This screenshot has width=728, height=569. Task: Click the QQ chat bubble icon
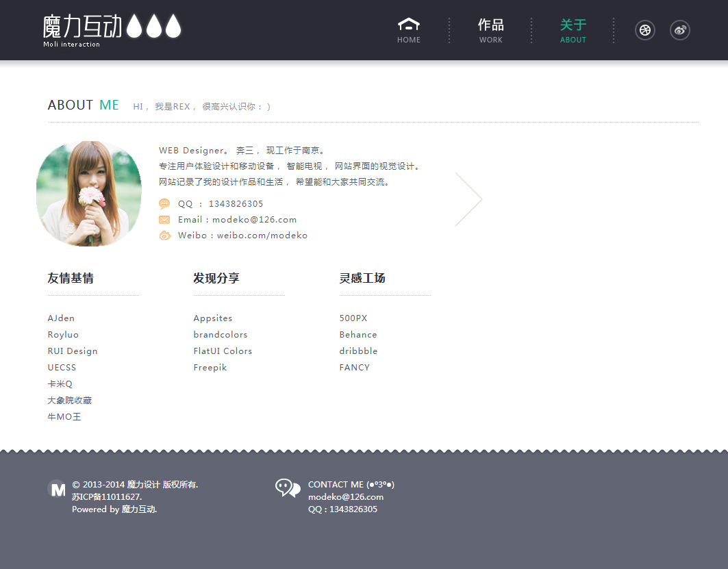[x=164, y=203]
